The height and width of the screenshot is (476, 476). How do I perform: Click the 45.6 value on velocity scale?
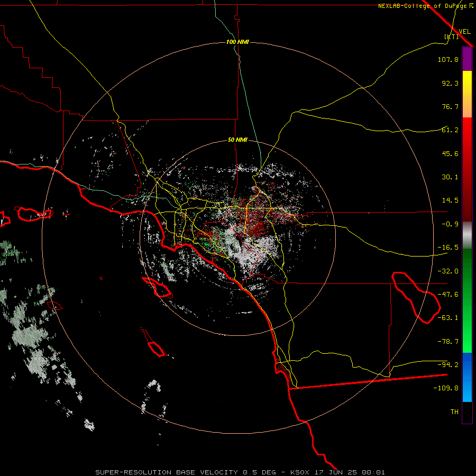450,153
